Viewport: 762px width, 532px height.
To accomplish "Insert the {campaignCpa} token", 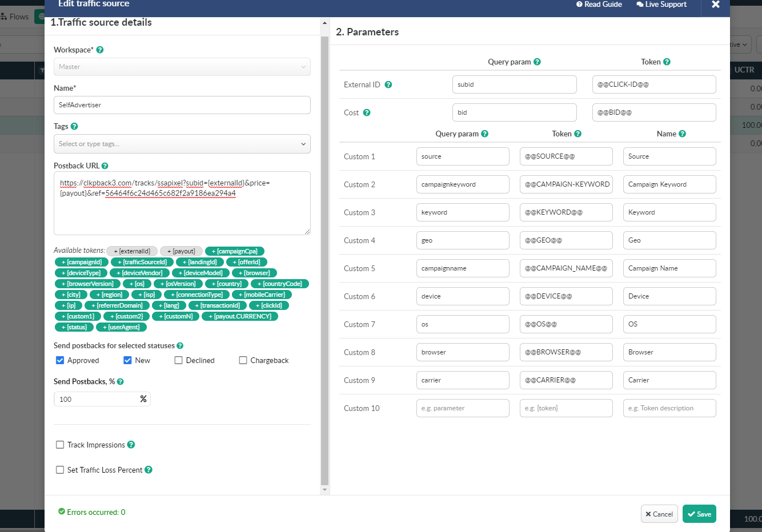I will 235,251.
